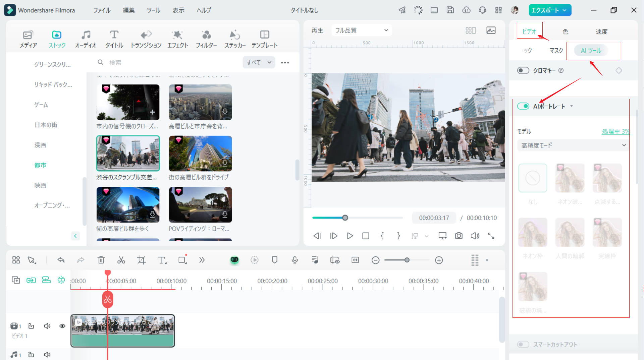The image size is (644, 360).
Task: Open the ヘルプ menu
Action: coord(204,10)
